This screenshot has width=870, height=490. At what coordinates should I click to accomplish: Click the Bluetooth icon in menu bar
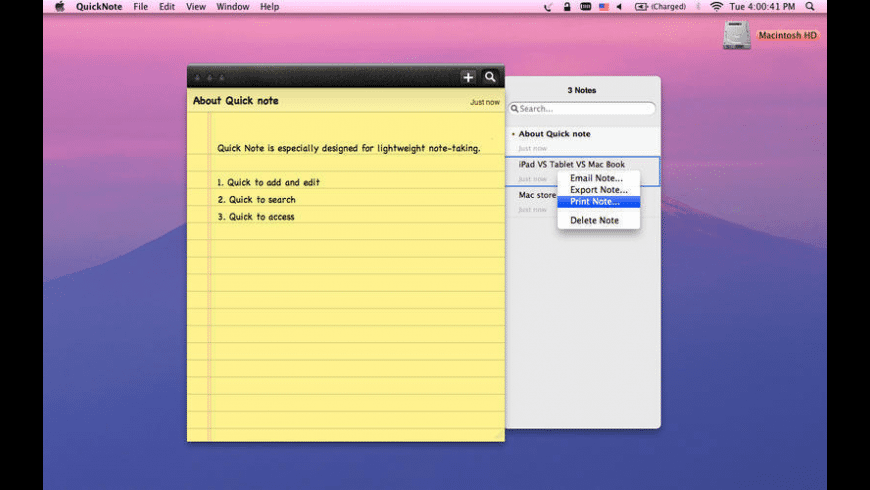pos(698,7)
